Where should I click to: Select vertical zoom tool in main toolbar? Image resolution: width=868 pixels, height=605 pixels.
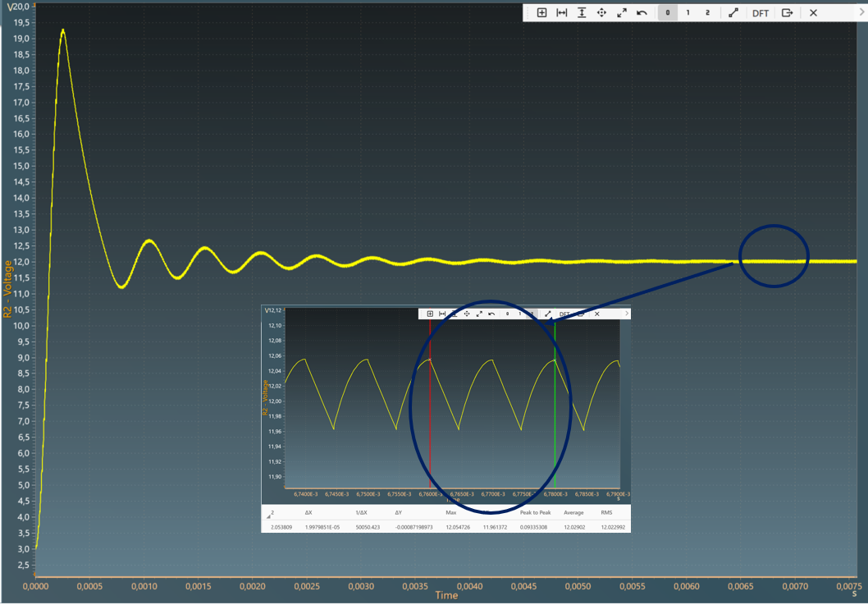582,13
